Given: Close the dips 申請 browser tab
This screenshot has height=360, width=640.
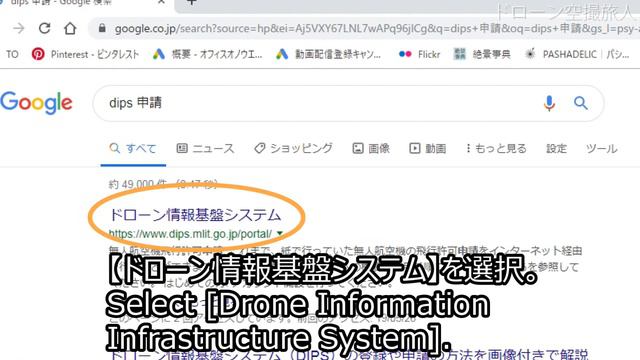Looking at the screenshot, I should (161, 2).
